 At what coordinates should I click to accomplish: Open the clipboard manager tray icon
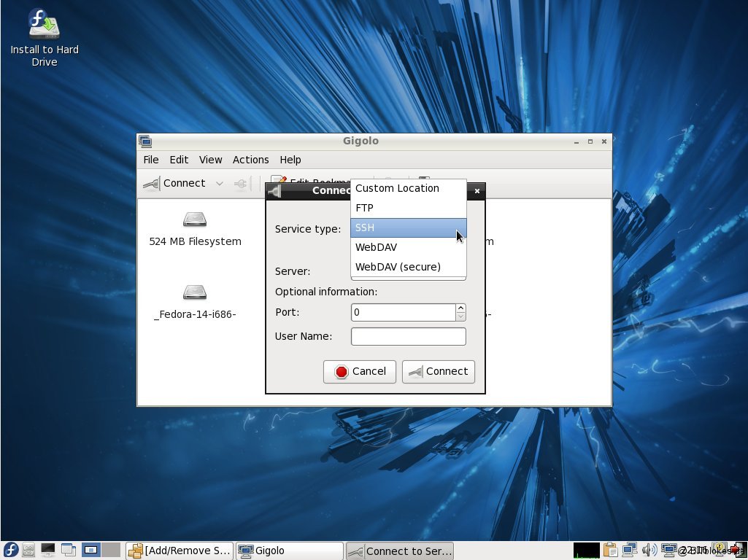pyautogui.click(x=610, y=551)
